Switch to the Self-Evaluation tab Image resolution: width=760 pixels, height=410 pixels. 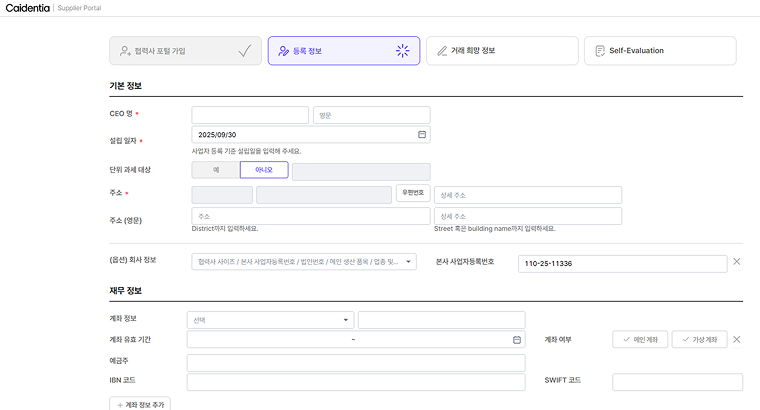coord(660,51)
